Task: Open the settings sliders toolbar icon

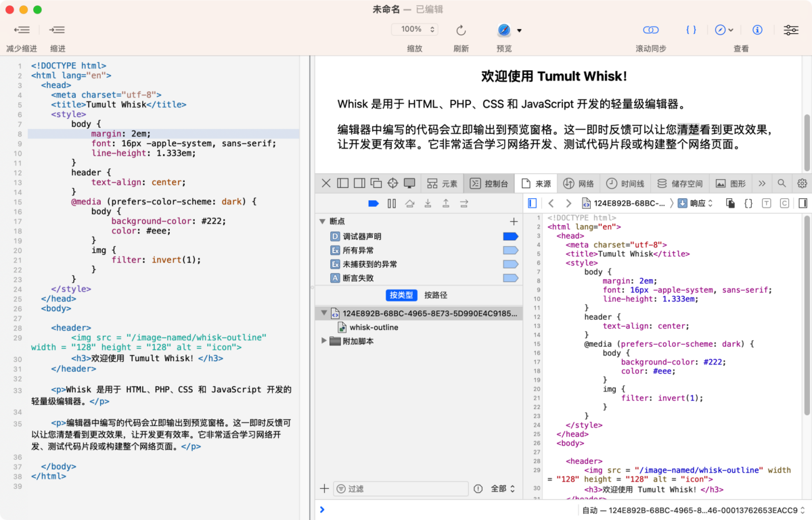Action: pos(790,30)
